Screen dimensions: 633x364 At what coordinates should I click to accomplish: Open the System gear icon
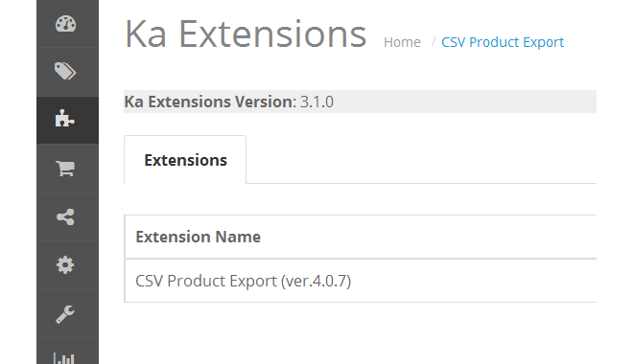point(65,265)
